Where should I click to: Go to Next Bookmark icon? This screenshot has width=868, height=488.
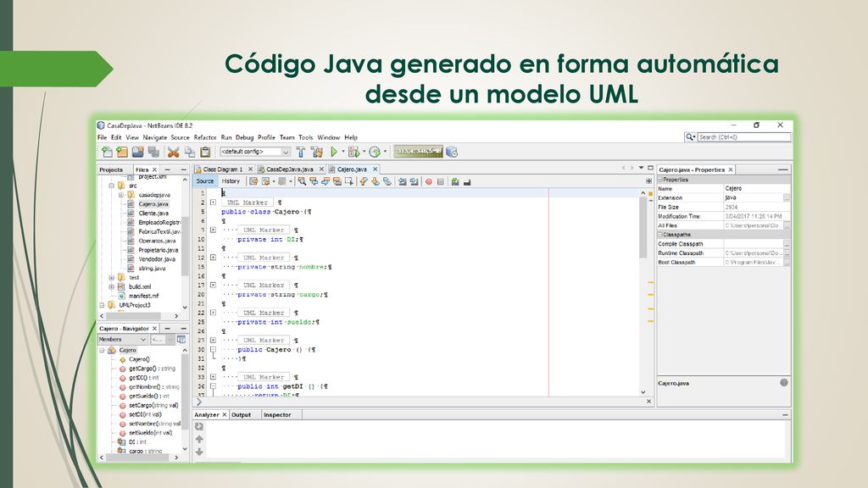click(376, 181)
